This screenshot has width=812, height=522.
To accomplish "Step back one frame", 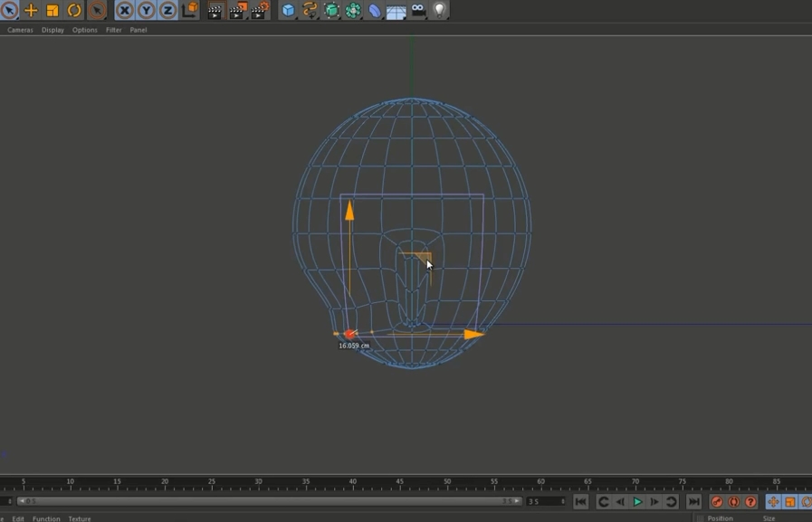I will click(x=620, y=501).
